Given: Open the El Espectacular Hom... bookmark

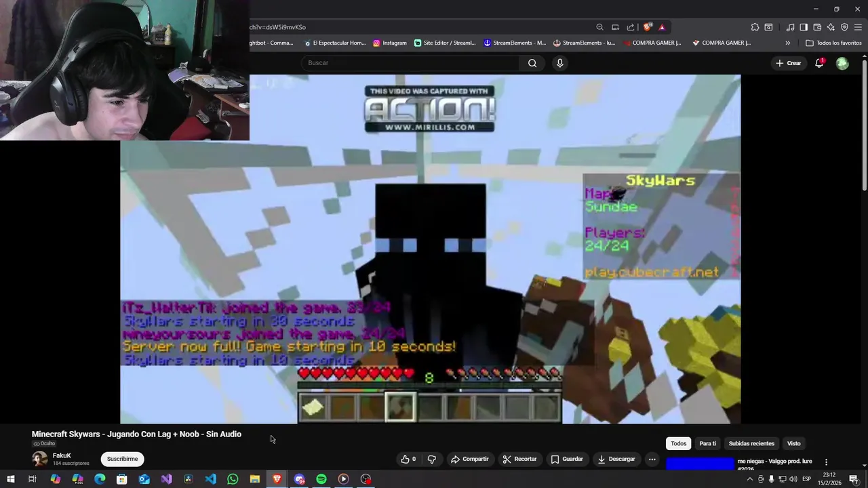Looking at the screenshot, I should (x=335, y=43).
